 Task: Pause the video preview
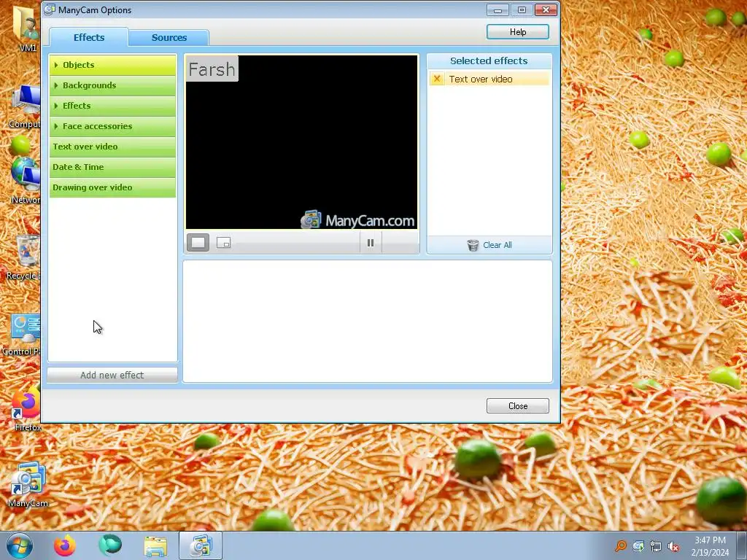tap(371, 243)
